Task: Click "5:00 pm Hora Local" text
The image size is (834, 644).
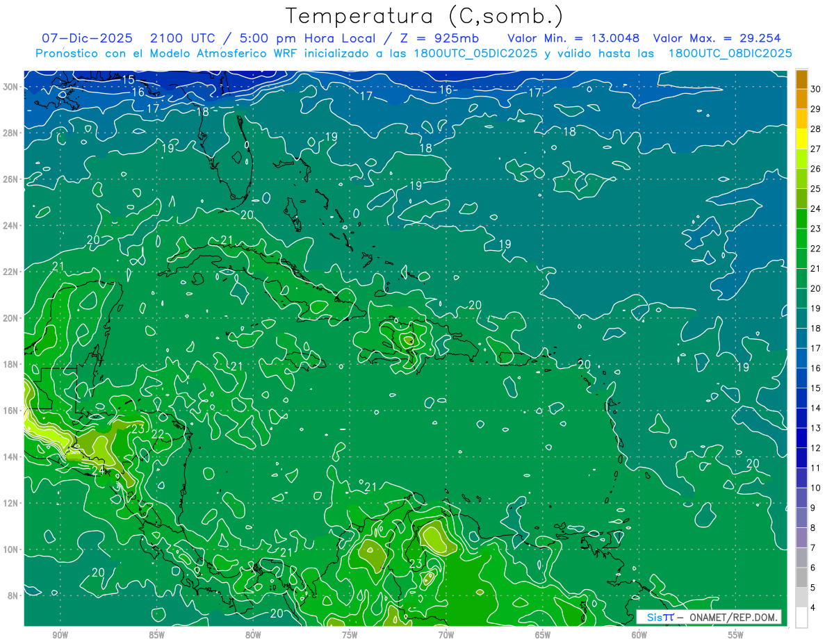Action: (306, 38)
